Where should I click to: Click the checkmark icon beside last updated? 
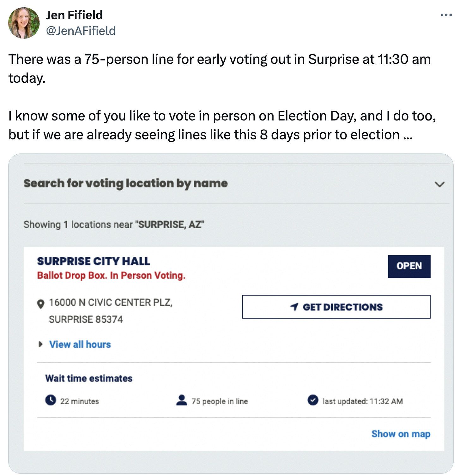(x=313, y=400)
